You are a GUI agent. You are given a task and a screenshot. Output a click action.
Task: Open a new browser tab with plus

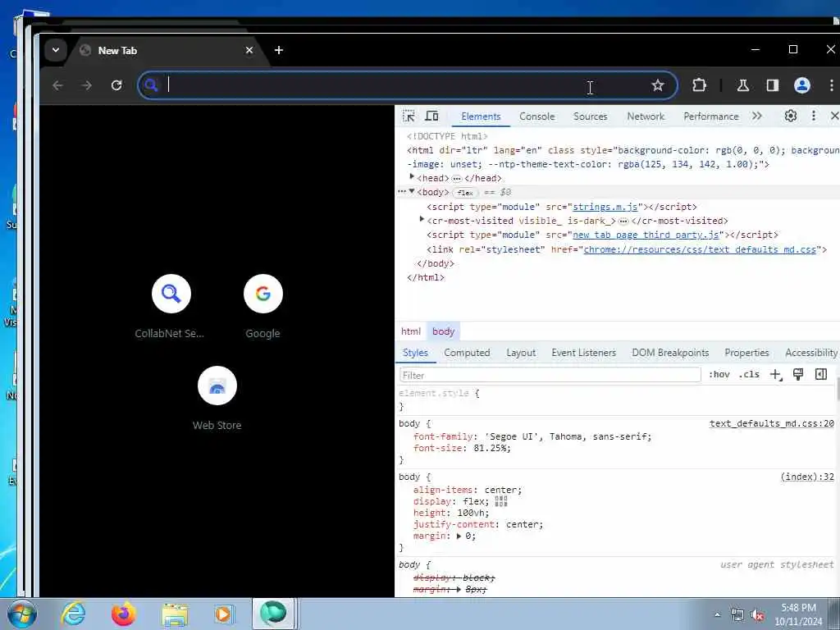[279, 50]
